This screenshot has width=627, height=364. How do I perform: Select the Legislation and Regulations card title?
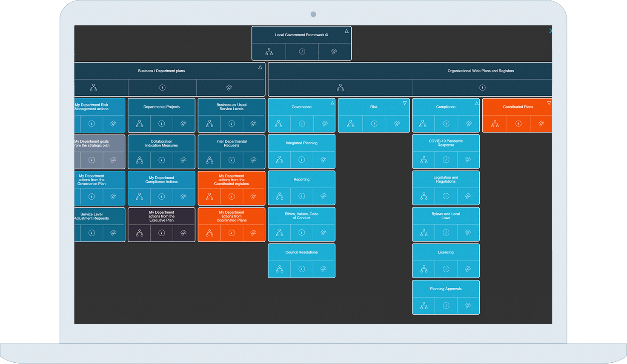[x=446, y=180]
